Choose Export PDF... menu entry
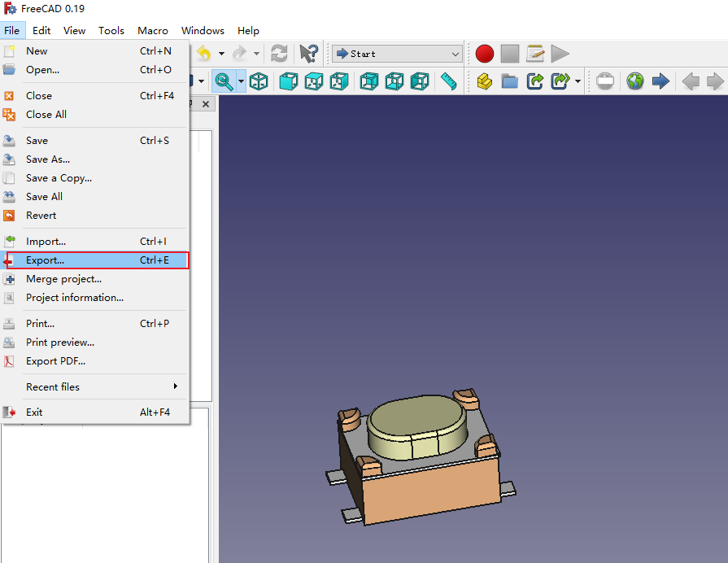 pyautogui.click(x=94, y=361)
